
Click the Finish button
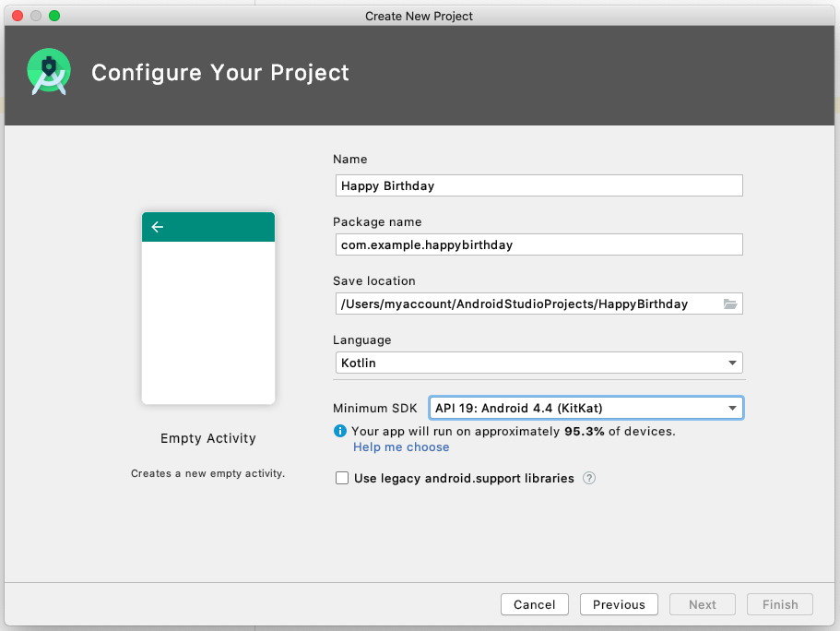(779, 604)
